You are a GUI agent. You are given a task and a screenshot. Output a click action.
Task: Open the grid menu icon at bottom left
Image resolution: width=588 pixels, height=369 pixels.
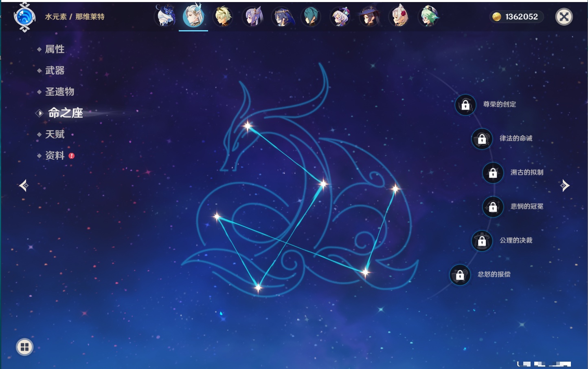pos(24,347)
